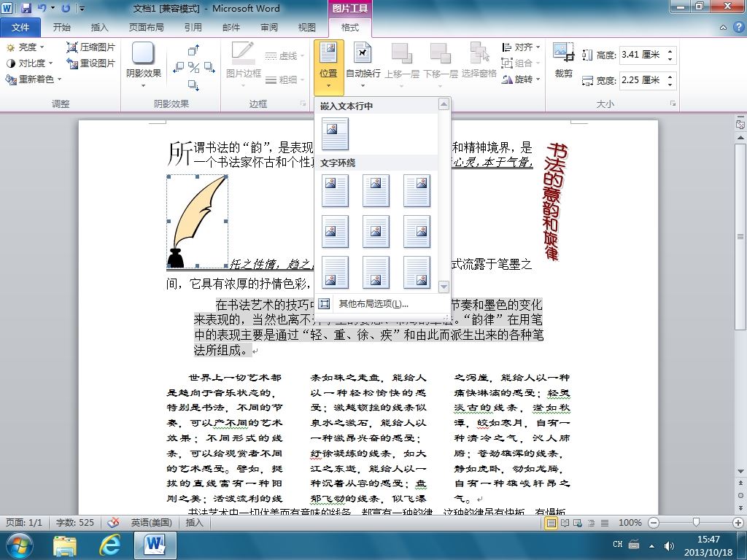The image size is (747, 560).
Task: Choose top left square wrapping position
Action: pos(335,190)
